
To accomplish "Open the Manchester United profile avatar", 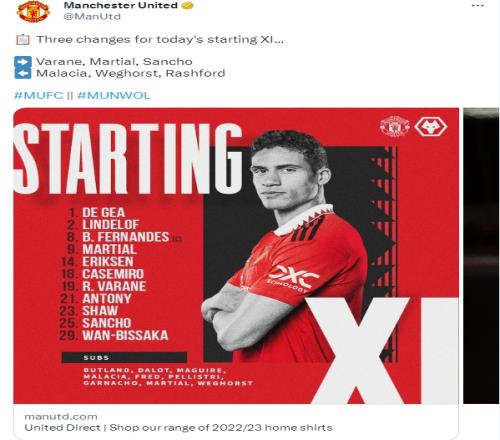I will (x=33, y=11).
